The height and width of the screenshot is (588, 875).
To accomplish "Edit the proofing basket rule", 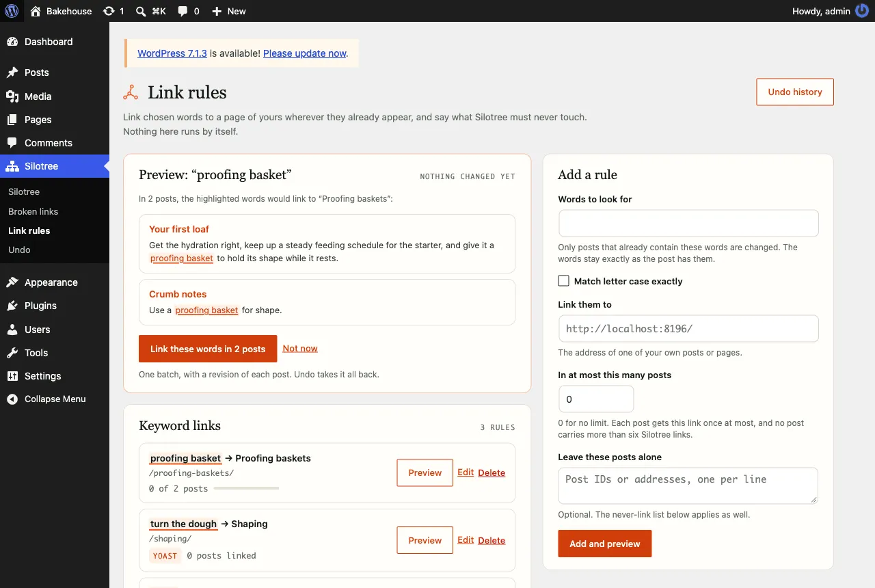I will 466,472.
